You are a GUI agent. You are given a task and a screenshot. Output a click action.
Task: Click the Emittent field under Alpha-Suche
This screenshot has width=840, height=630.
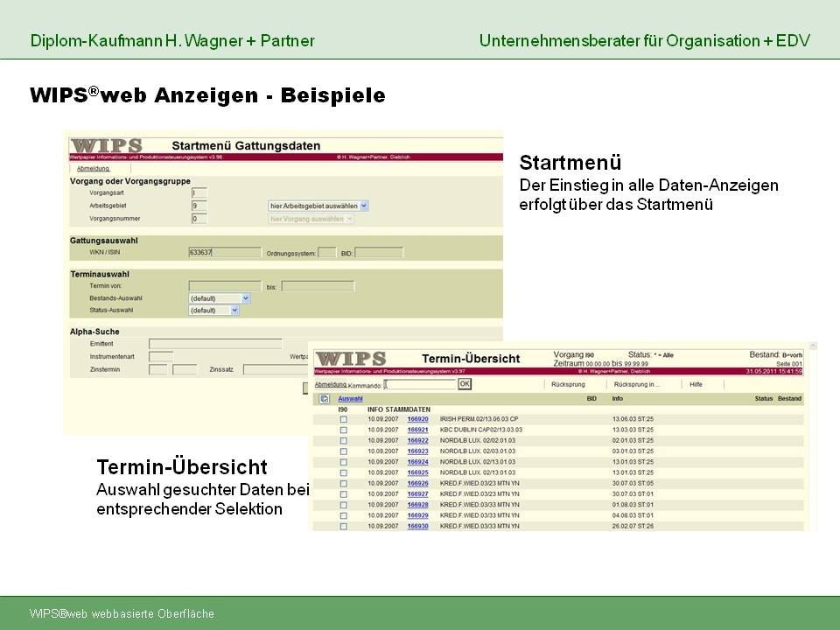215,344
